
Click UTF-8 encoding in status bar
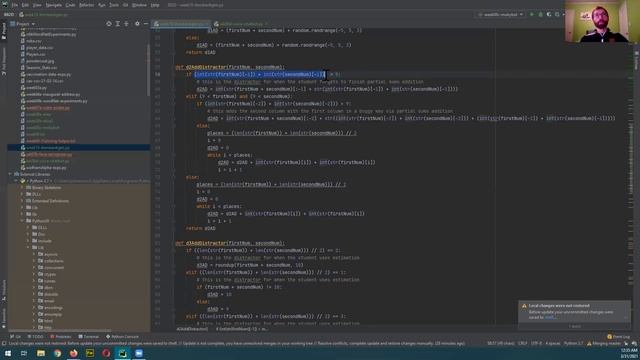[536, 344]
